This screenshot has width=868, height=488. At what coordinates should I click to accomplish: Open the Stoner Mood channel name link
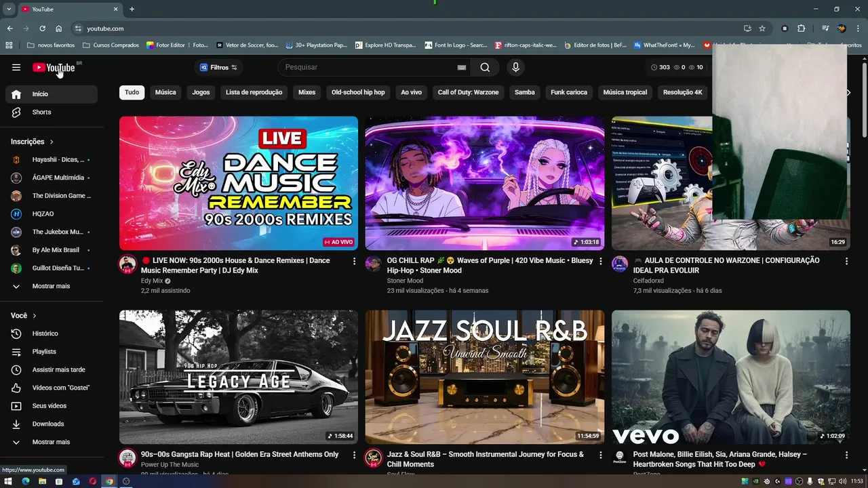coord(405,281)
